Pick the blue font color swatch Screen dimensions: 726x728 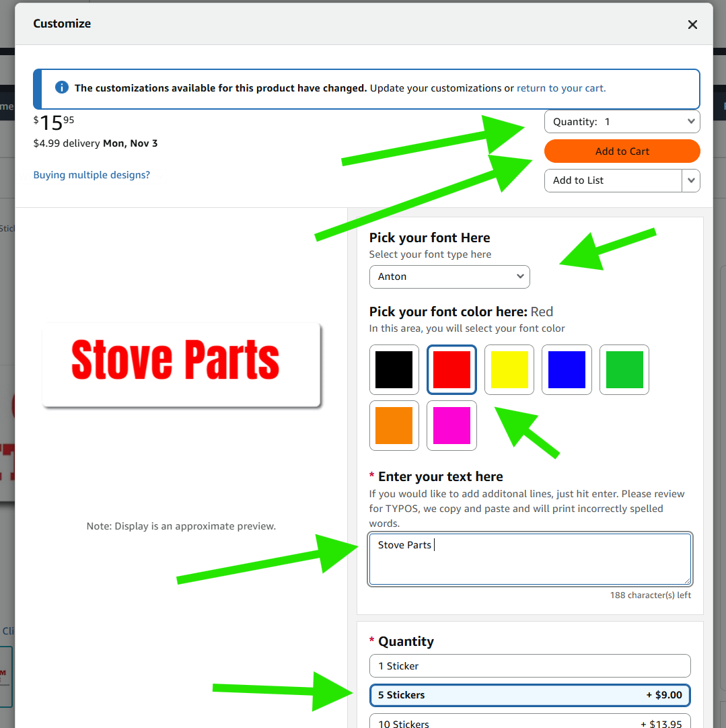pyautogui.click(x=567, y=370)
